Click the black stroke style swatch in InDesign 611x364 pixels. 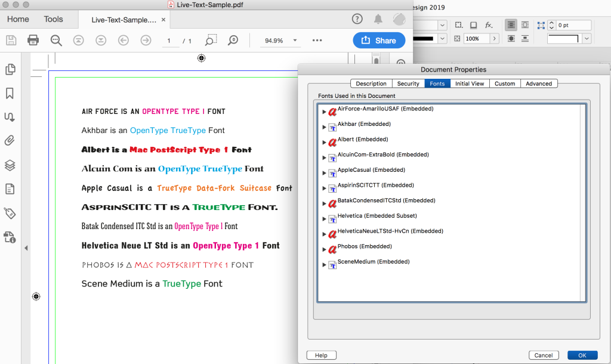(424, 39)
